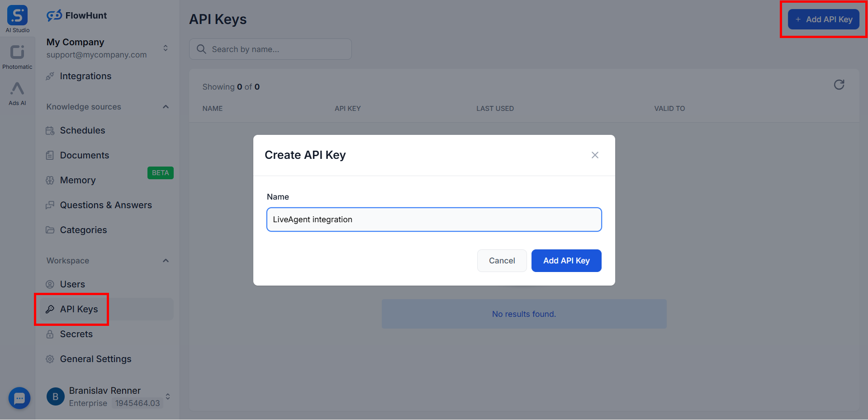Go to Integrations in the sidebar
This screenshot has width=868, height=420.
[85, 76]
